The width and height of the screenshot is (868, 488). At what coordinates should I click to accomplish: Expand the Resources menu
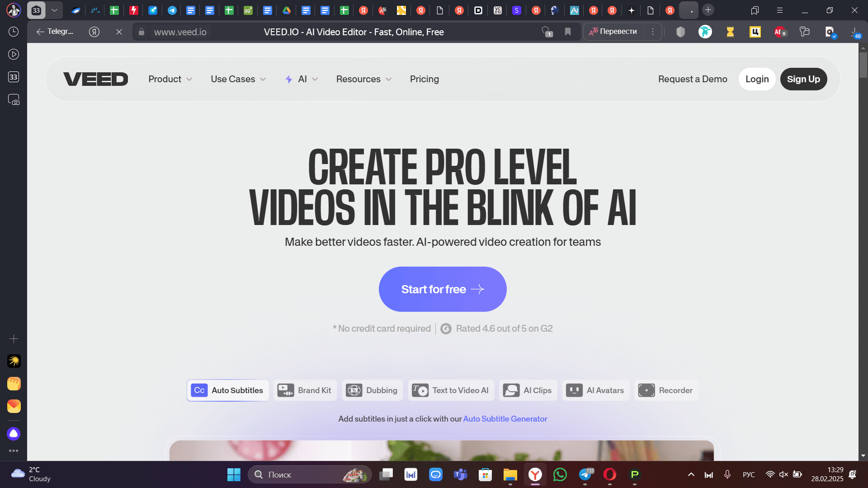tap(363, 79)
